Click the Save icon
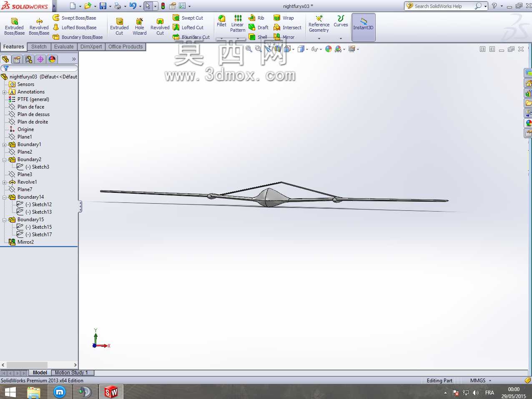Screen dimensions: 532x399 [103, 6]
